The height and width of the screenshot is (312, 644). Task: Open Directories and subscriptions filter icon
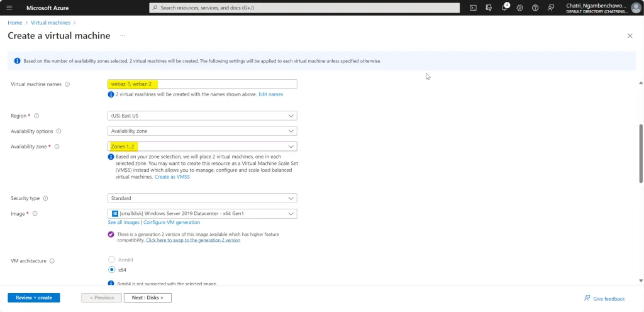489,8
